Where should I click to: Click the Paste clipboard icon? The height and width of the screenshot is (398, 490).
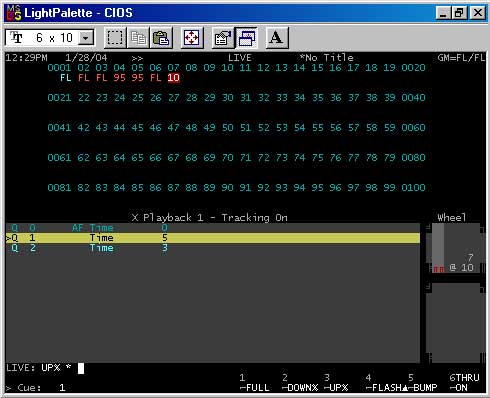click(161, 38)
